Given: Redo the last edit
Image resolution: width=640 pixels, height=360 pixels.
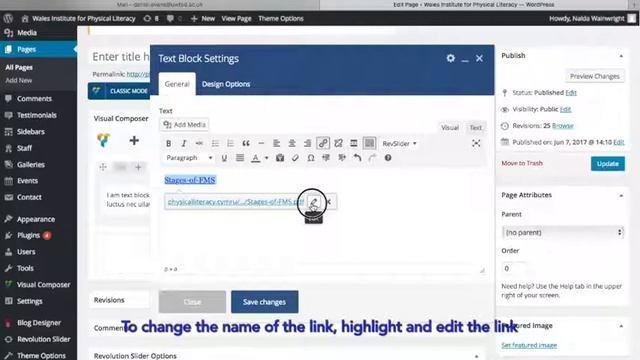Looking at the screenshot, I should pos(372,158).
